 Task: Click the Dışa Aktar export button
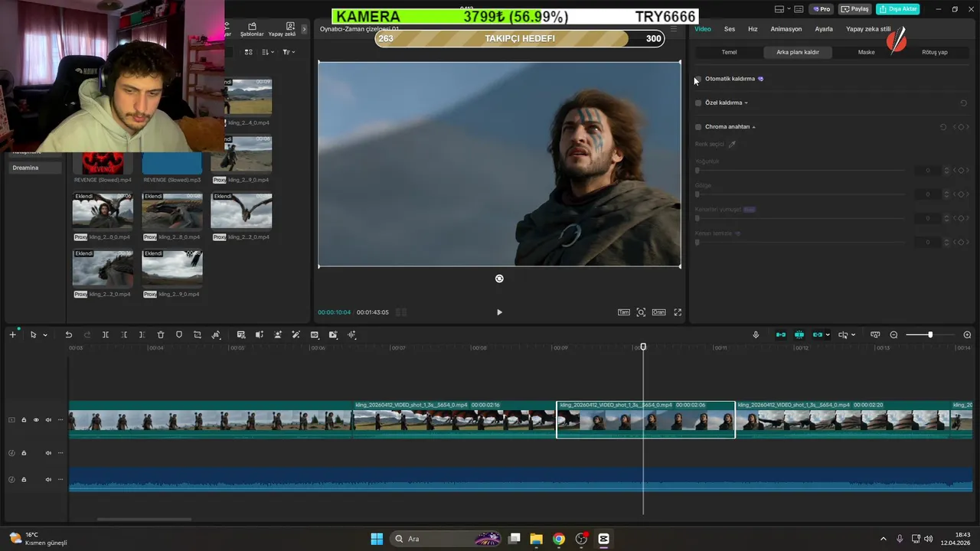(897, 9)
